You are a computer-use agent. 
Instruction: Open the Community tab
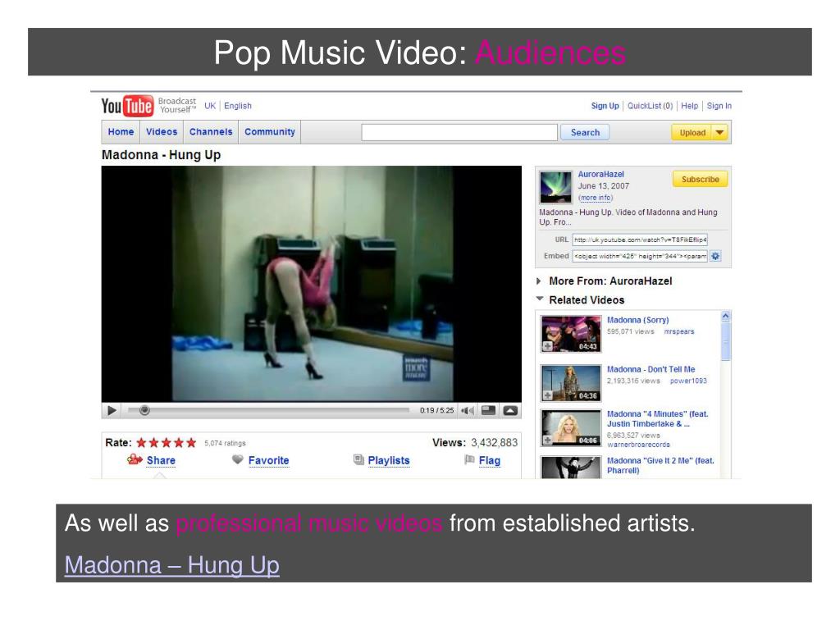click(x=269, y=132)
